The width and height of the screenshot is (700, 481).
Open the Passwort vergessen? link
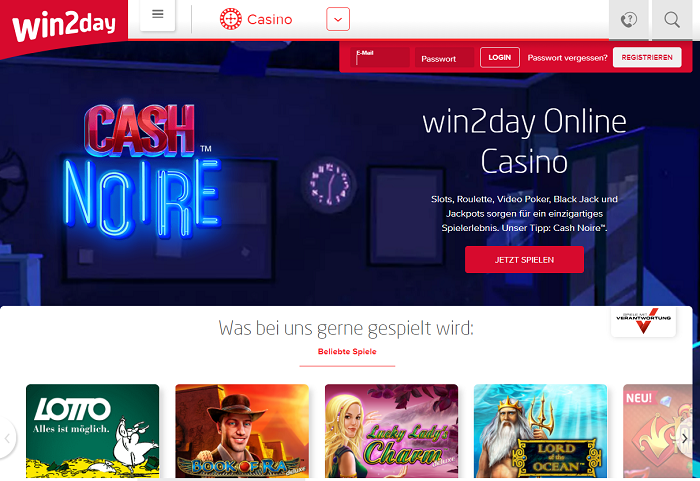pos(567,58)
